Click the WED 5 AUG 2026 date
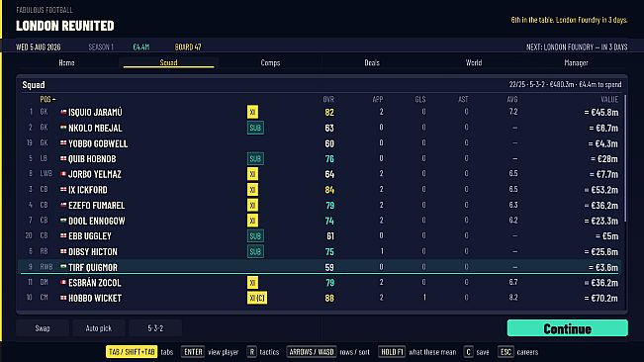The width and height of the screenshot is (644, 362). click(39, 47)
